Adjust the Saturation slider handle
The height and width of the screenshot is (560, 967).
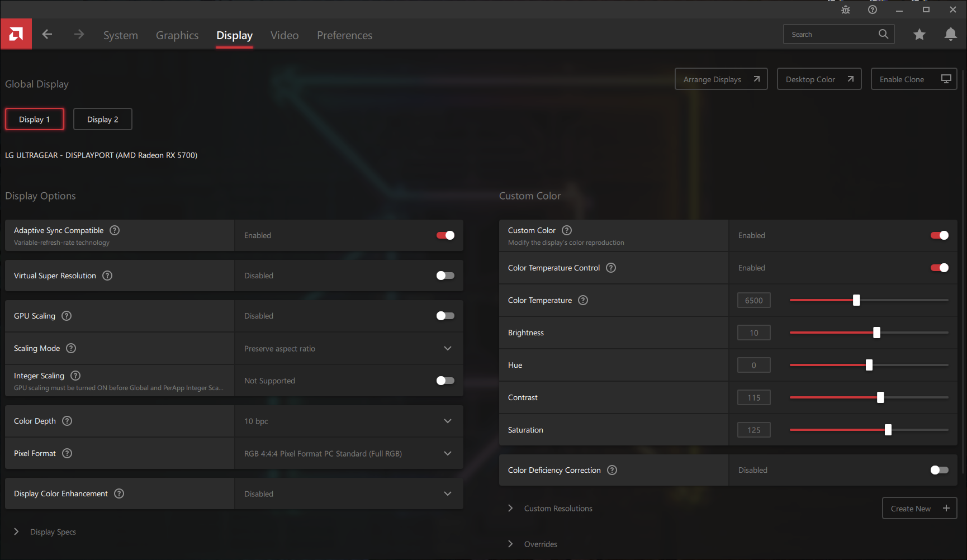(x=888, y=430)
